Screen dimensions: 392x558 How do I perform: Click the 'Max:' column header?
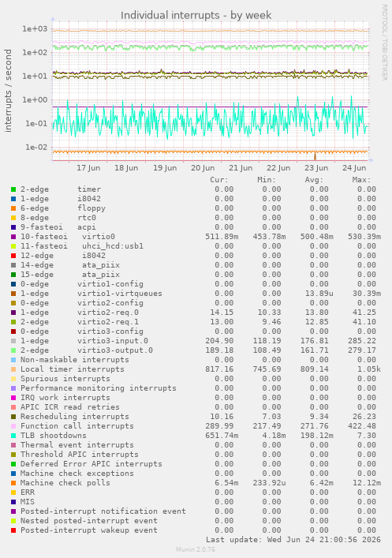click(362, 180)
